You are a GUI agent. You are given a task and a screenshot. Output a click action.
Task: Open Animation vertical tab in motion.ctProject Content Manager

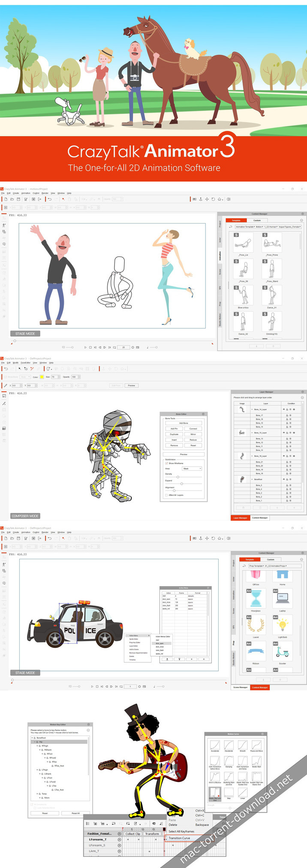click(220, 256)
